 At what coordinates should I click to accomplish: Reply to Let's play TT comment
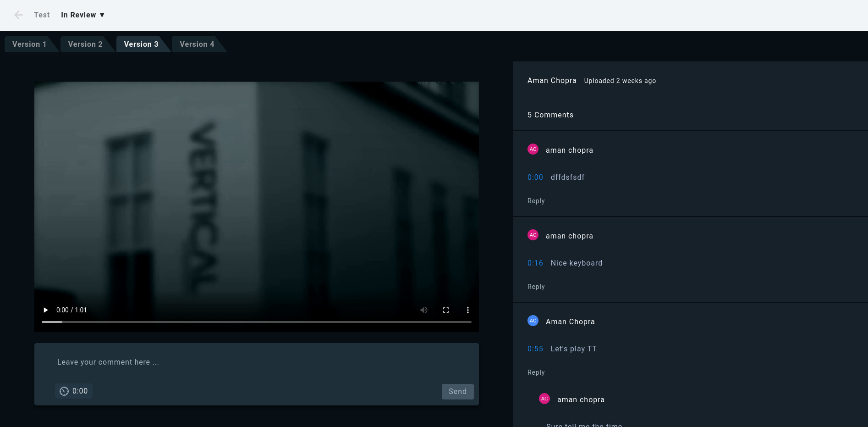(x=536, y=372)
